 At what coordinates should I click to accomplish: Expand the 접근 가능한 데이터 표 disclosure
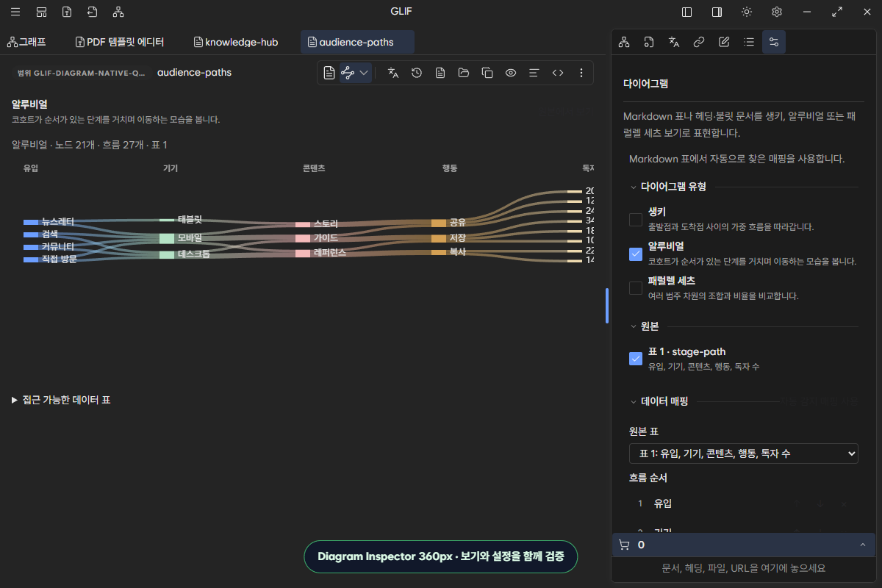coord(61,400)
